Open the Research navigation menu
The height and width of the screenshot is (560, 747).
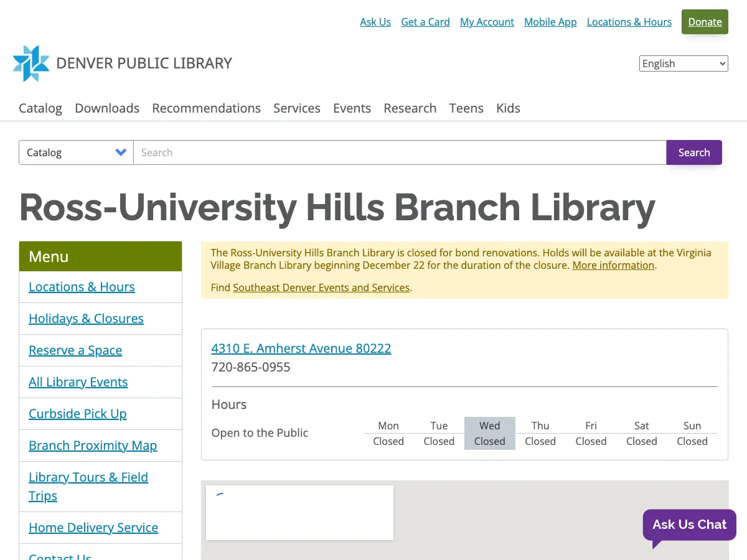(410, 108)
